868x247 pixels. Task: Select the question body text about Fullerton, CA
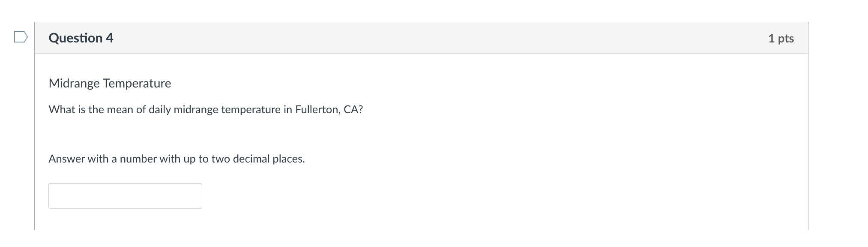tap(206, 109)
